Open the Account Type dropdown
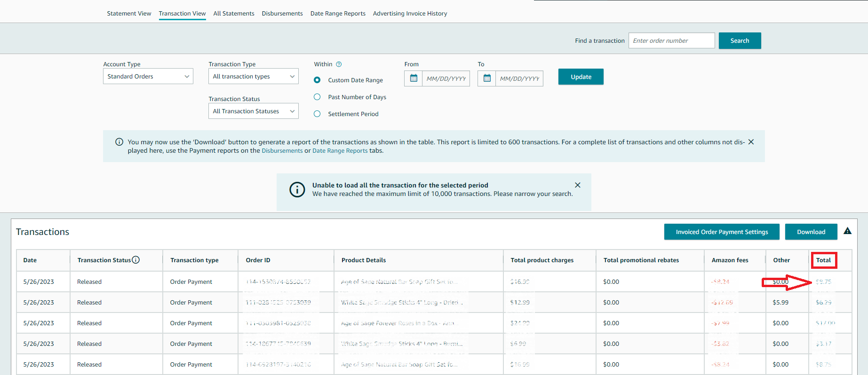Viewport: 868px width, 375px height. click(x=148, y=76)
